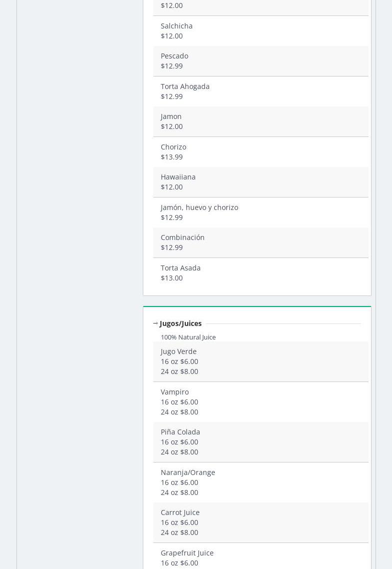The width and height of the screenshot is (392, 569).
Task: Choose the Combinación menu item
Action: pyautogui.click(x=182, y=237)
